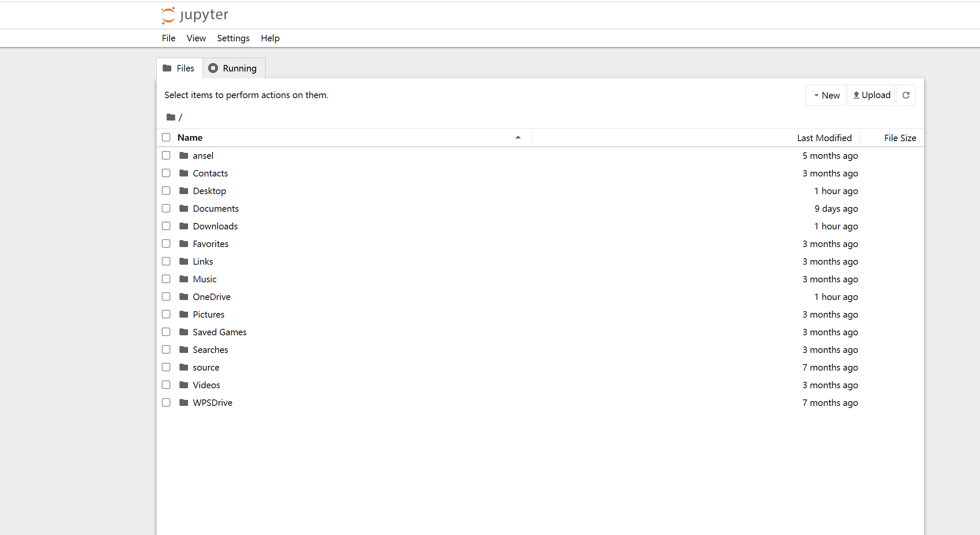Click the Desktop folder icon

[x=183, y=191]
